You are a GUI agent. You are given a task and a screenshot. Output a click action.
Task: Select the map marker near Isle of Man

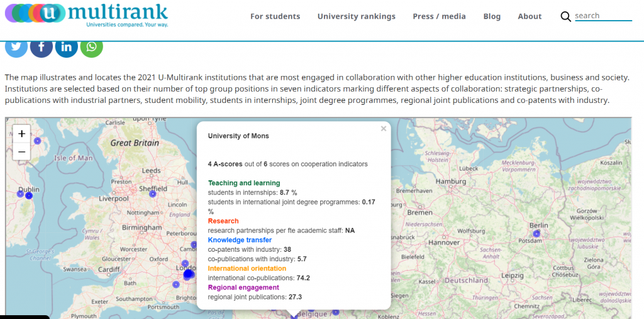[37, 141]
